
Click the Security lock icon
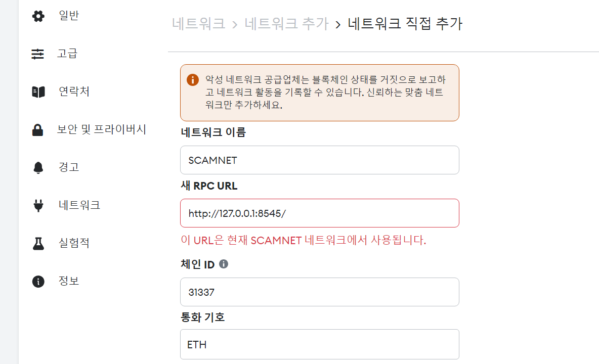[x=38, y=130]
